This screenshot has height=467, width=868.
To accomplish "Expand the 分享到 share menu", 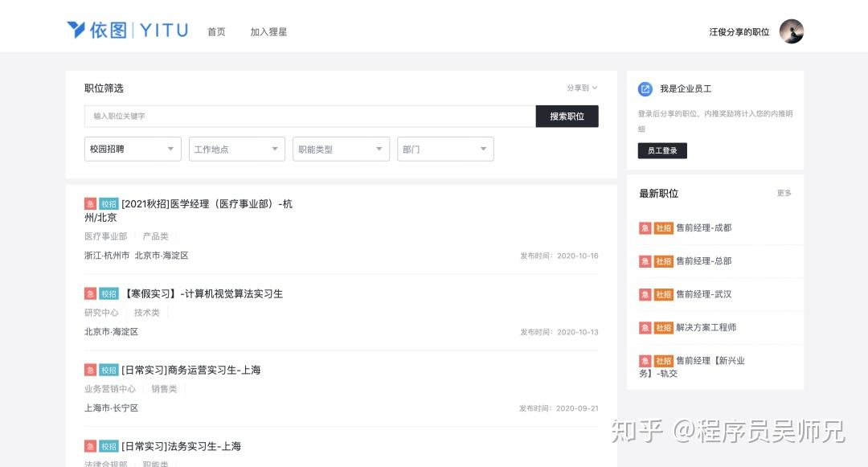I will (582, 88).
